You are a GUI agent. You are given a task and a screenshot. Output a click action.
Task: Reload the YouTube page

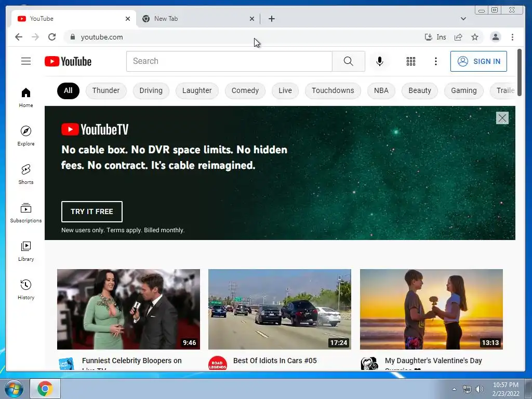pos(52,37)
